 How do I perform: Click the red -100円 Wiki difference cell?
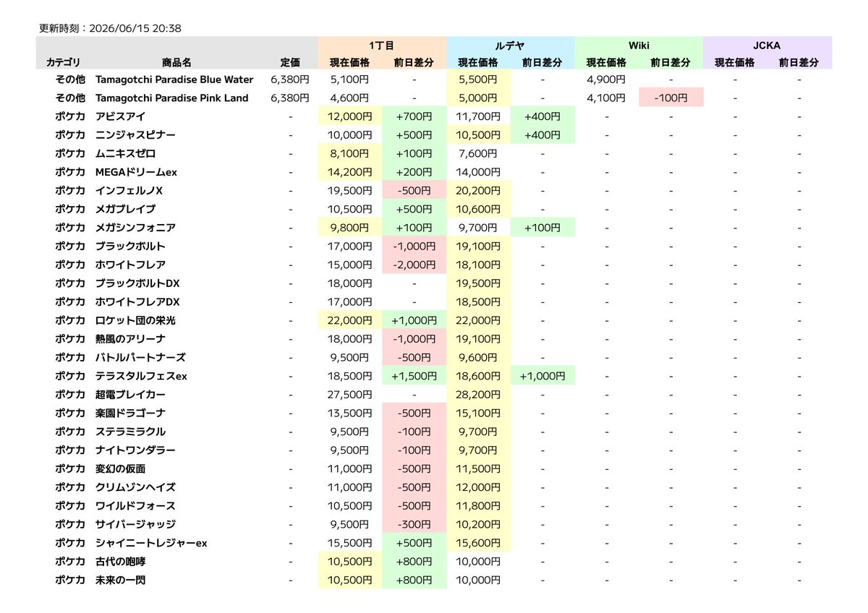(671, 98)
